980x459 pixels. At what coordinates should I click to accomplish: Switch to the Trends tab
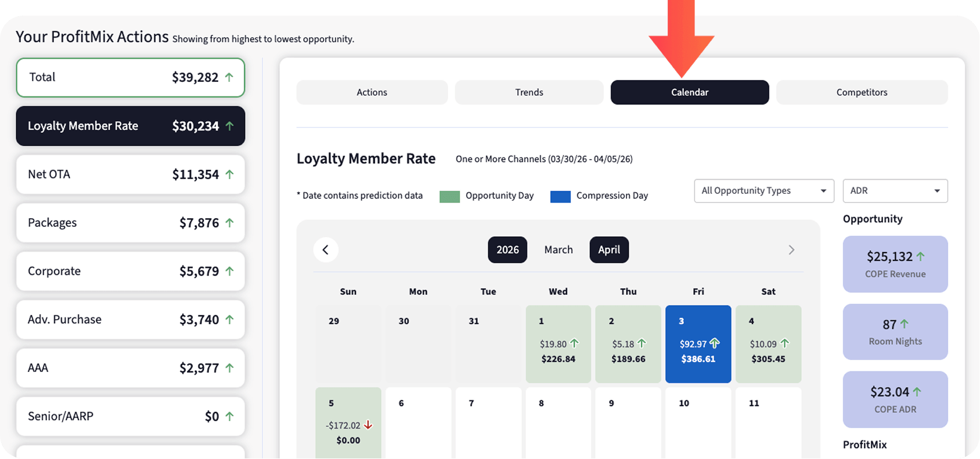click(529, 92)
